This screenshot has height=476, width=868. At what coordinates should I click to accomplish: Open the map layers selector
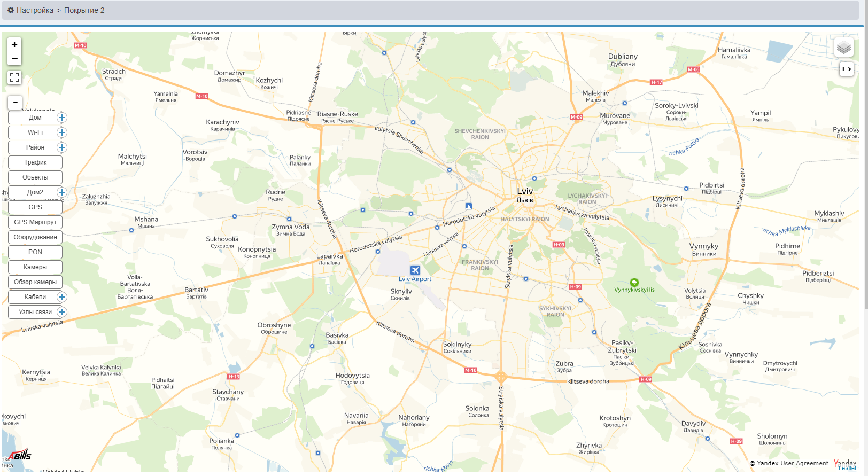pos(844,48)
